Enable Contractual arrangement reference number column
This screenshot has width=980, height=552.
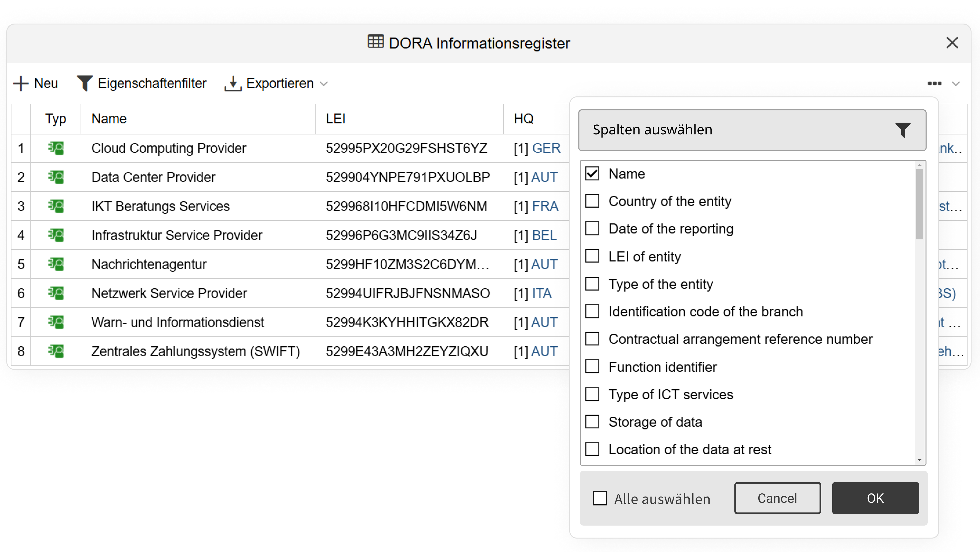[x=592, y=339]
